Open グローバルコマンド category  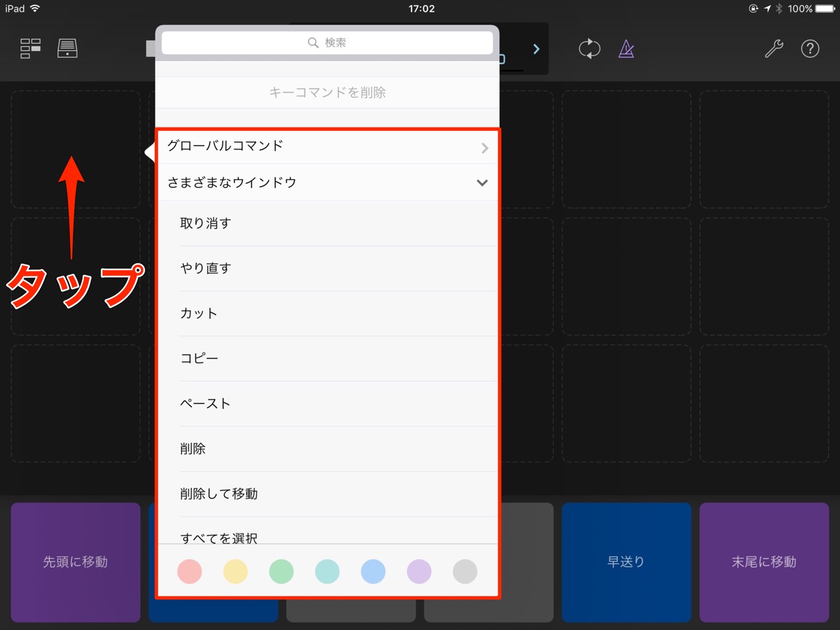coord(327,146)
